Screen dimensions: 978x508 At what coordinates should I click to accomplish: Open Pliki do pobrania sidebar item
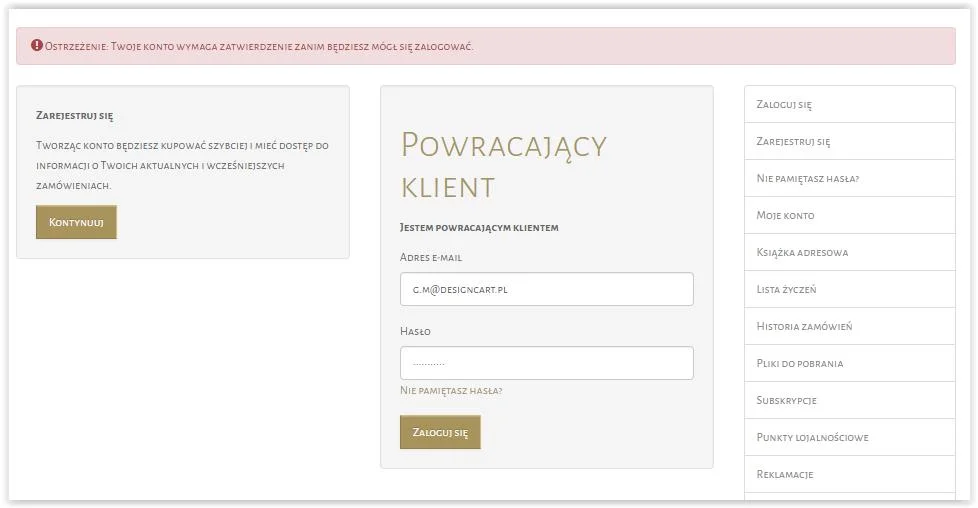[x=799, y=363]
